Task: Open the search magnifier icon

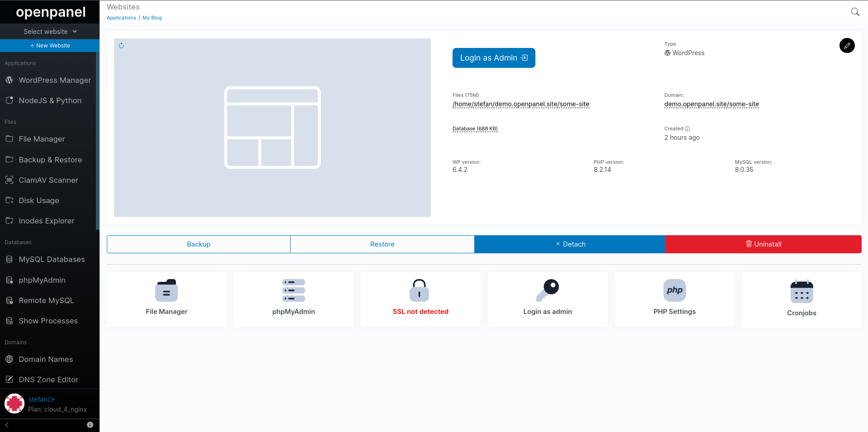Action: tap(855, 12)
